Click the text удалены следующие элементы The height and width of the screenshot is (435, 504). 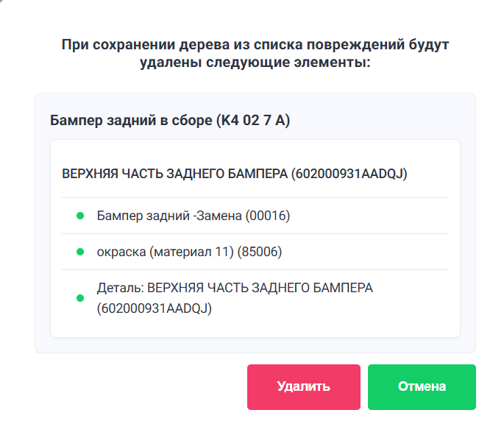point(255,63)
